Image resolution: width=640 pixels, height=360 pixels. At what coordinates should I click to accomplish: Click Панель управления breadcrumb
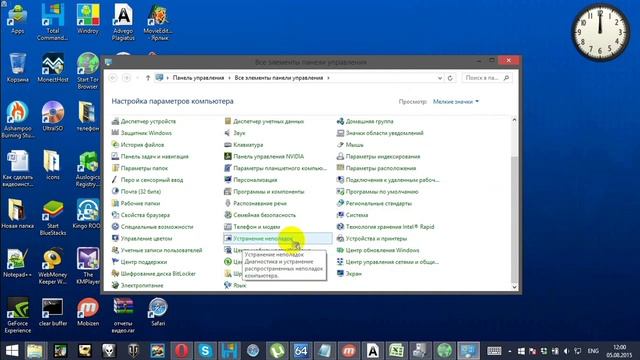pos(198,78)
